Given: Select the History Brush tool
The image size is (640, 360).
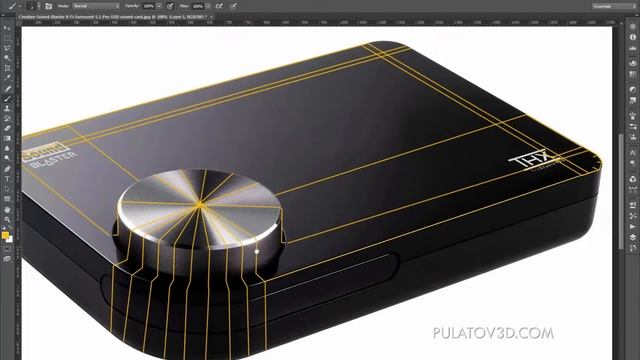Looking at the screenshot, I should click(x=7, y=118).
